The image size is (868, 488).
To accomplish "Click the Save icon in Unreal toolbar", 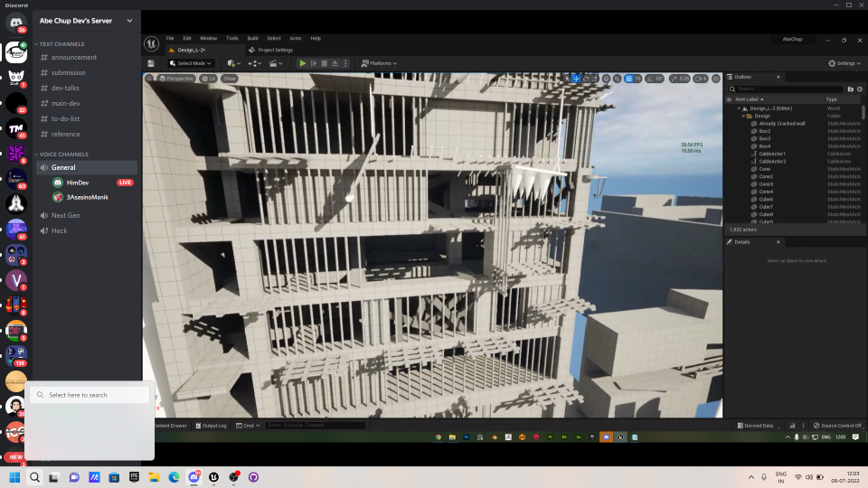I will coord(151,63).
